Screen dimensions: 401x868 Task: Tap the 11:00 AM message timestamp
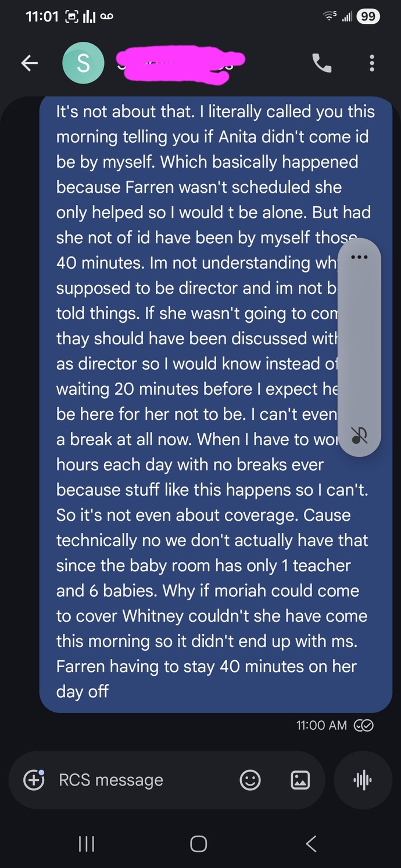pyautogui.click(x=321, y=725)
